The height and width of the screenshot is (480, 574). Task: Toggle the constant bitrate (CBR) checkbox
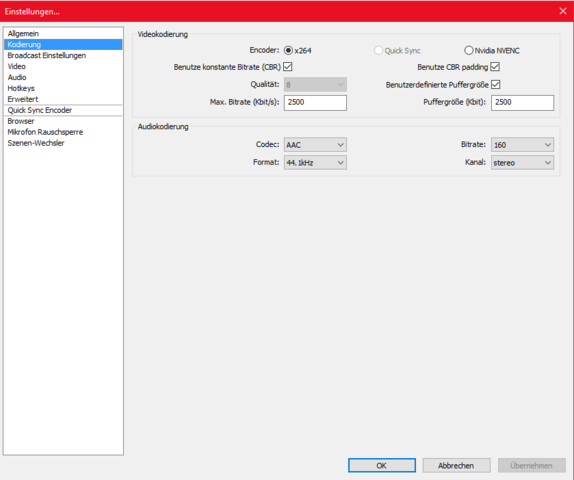(x=288, y=67)
